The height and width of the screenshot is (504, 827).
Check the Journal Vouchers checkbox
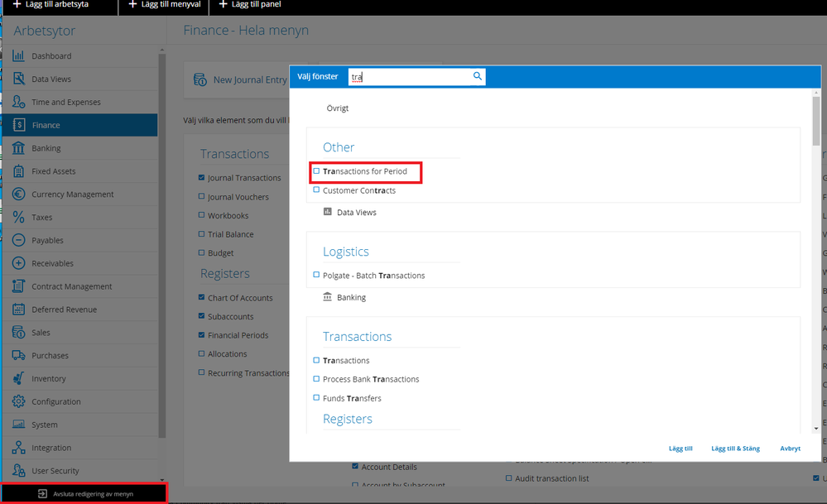[201, 196]
